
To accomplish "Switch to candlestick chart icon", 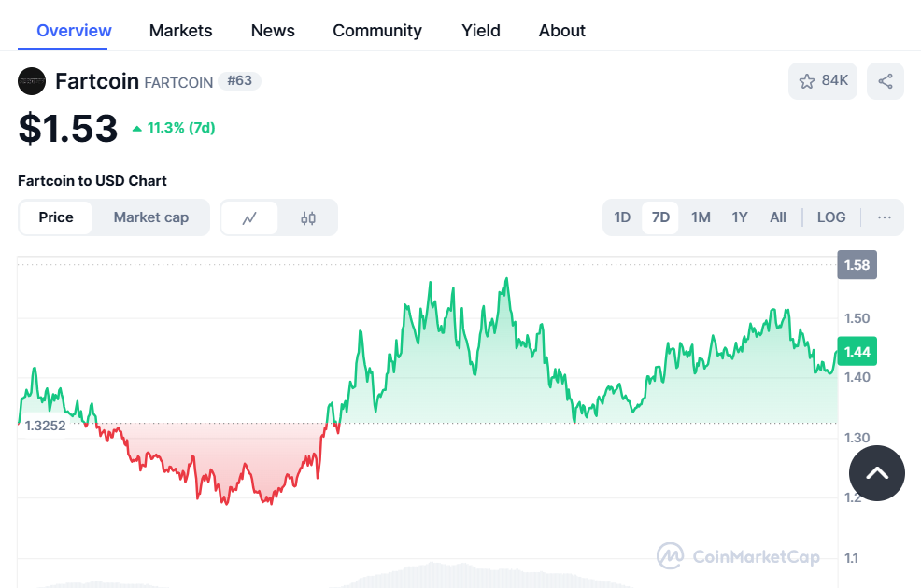I will click(x=308, y=218).
